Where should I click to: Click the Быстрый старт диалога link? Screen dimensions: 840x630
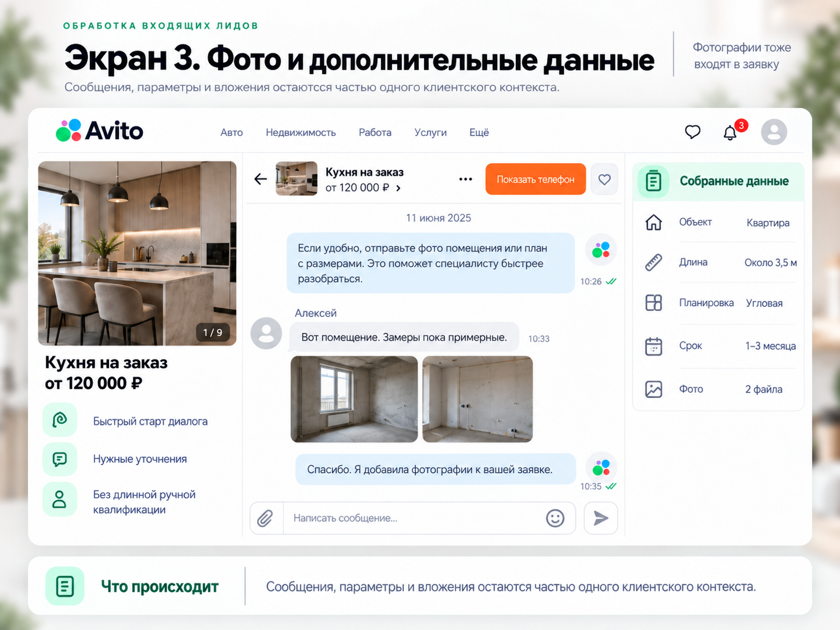tap(150, 421)
